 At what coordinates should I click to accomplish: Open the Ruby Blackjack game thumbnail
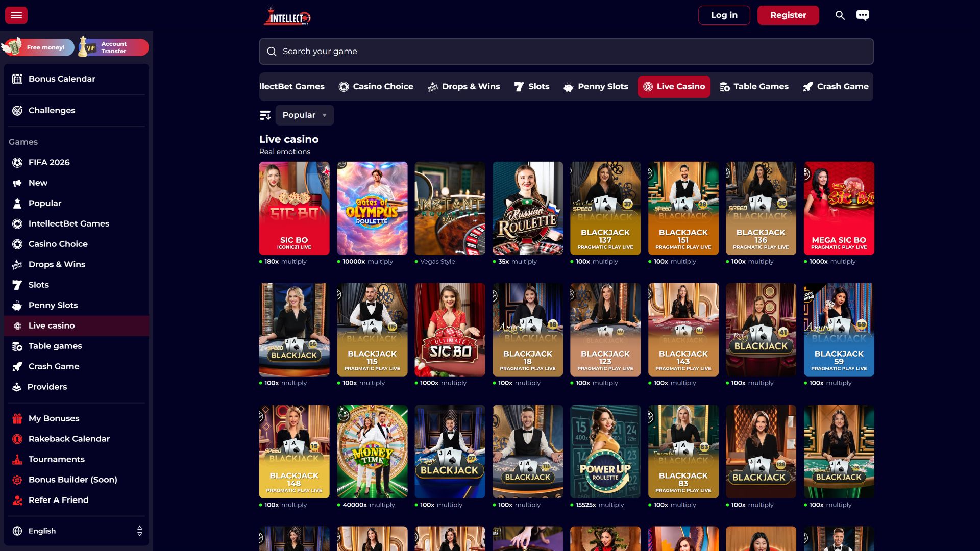[x=761, y=330]
